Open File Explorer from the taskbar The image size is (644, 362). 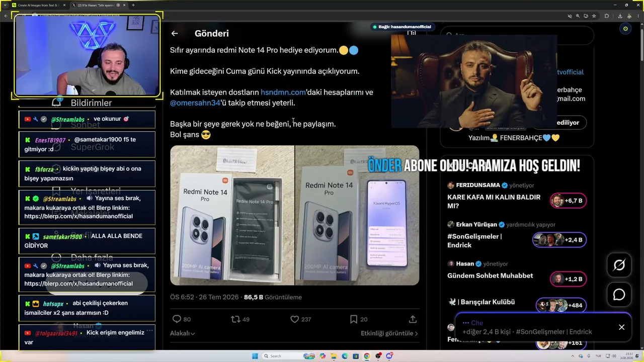[x=334, y=356]
